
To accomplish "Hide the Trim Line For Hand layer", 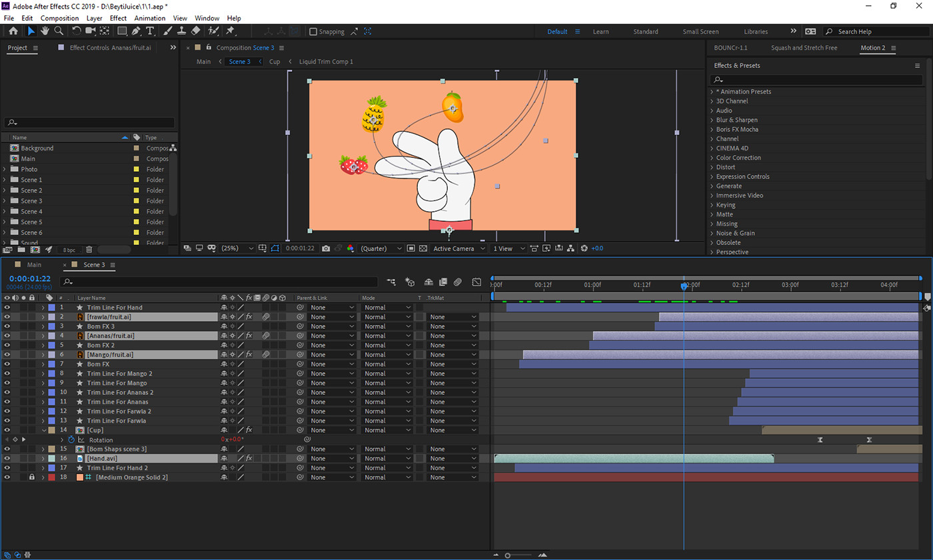I will pyautogui.click(x=7, y=308).
